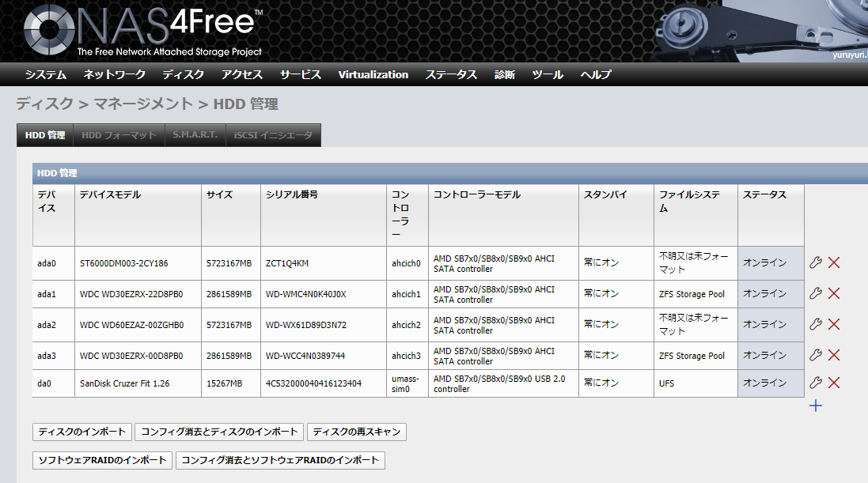Click model ST6000DM003-2CY186

[x=124, y=263]
